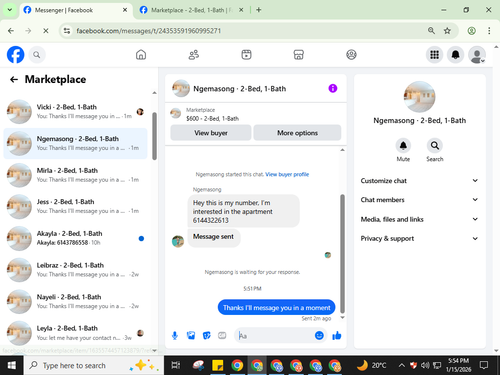This screenshot has height=375, width=500.
Task: Click the listing thumbnail in chat header
Action: point(181,88)
